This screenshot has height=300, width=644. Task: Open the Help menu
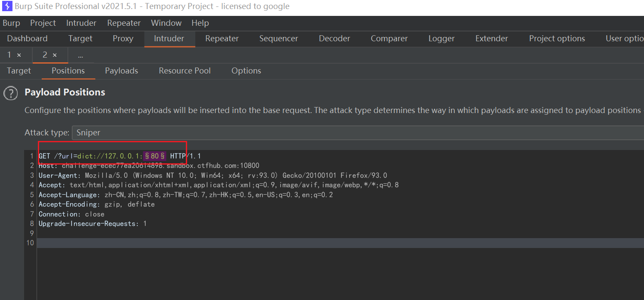(200, 23)
